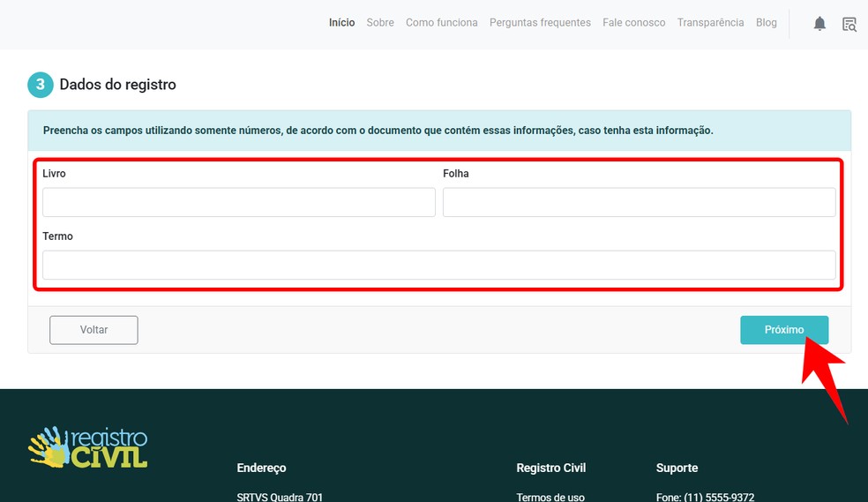Open the Como funciona menu item
This screenshot has height=502, width=868.
pyautogui.click(x=442, y=23)
